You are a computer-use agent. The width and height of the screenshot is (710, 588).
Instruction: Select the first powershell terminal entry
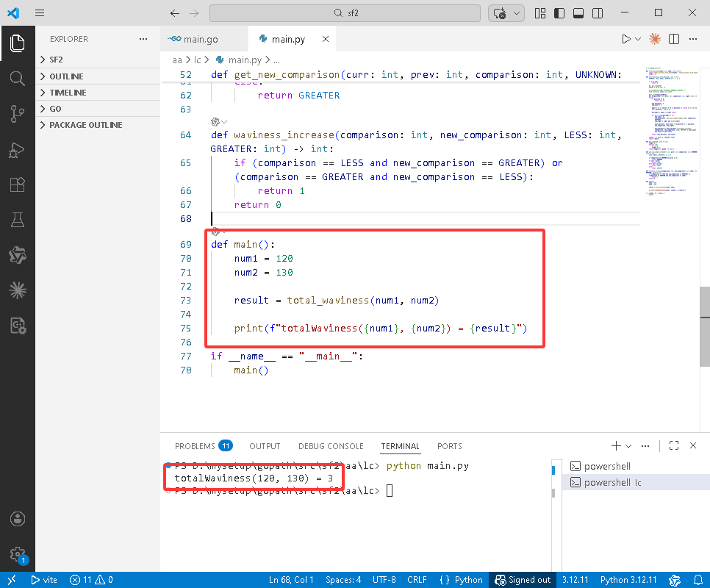click(636, 466)
